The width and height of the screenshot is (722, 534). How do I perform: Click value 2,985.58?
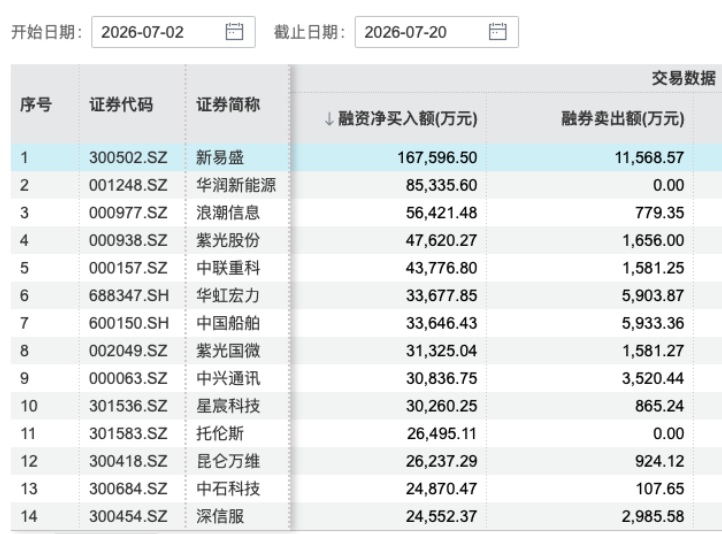(x=653, y=517)
